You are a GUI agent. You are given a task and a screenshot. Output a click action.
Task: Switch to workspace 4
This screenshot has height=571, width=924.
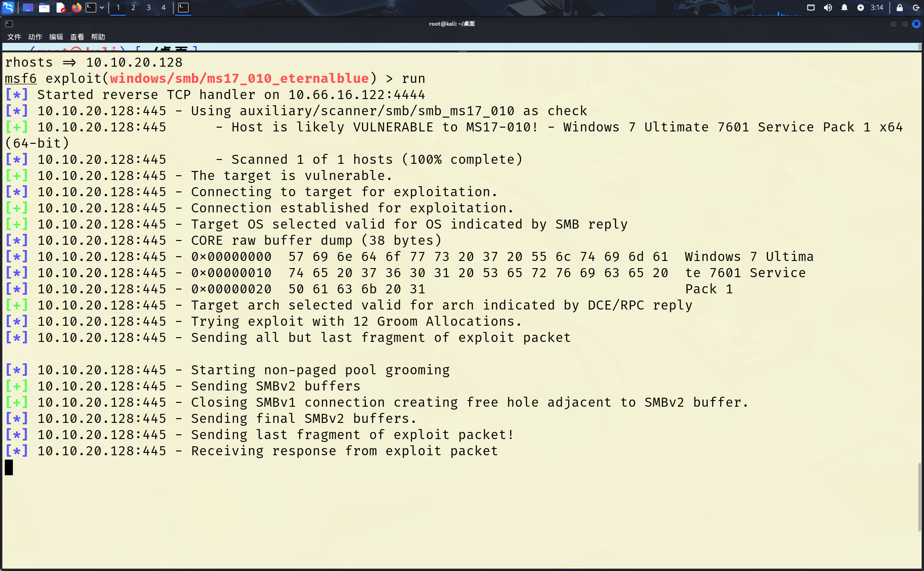pyautogui.click(x=163, y=8)
